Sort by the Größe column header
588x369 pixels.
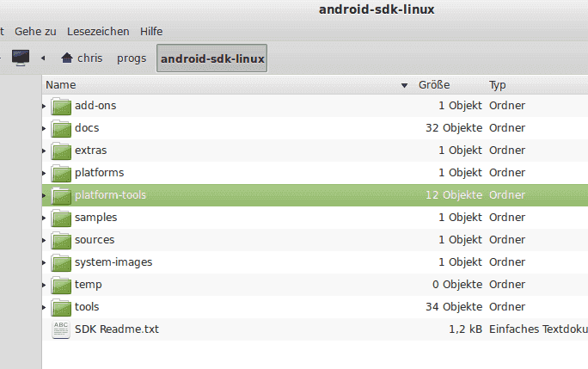pyautogui.click(x=434, y=85)
